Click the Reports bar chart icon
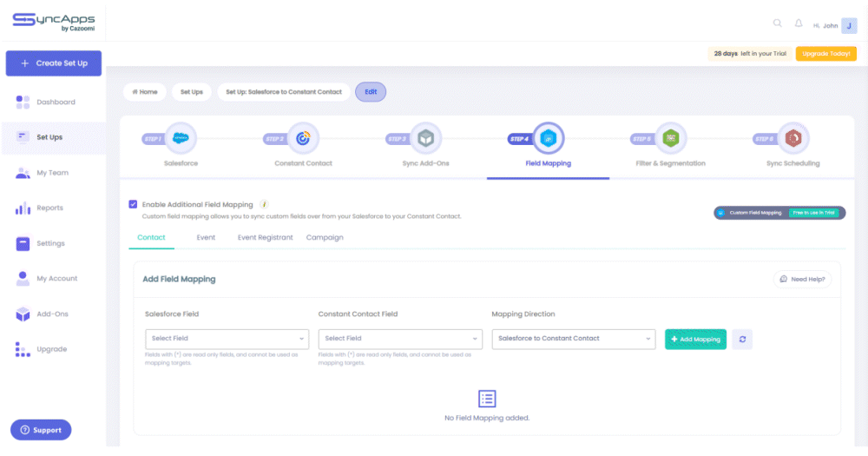This screenshot has width=868, height=456. pos(23,208)
